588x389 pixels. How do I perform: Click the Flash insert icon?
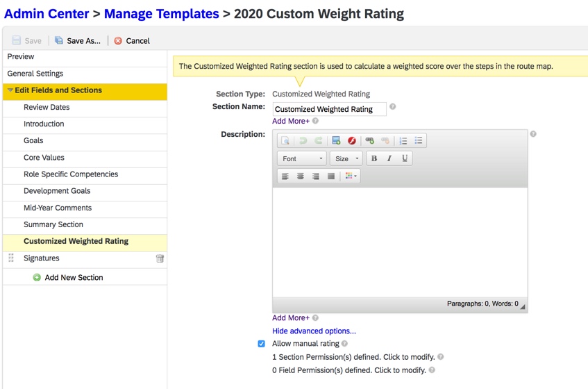[x=352, y=141]
